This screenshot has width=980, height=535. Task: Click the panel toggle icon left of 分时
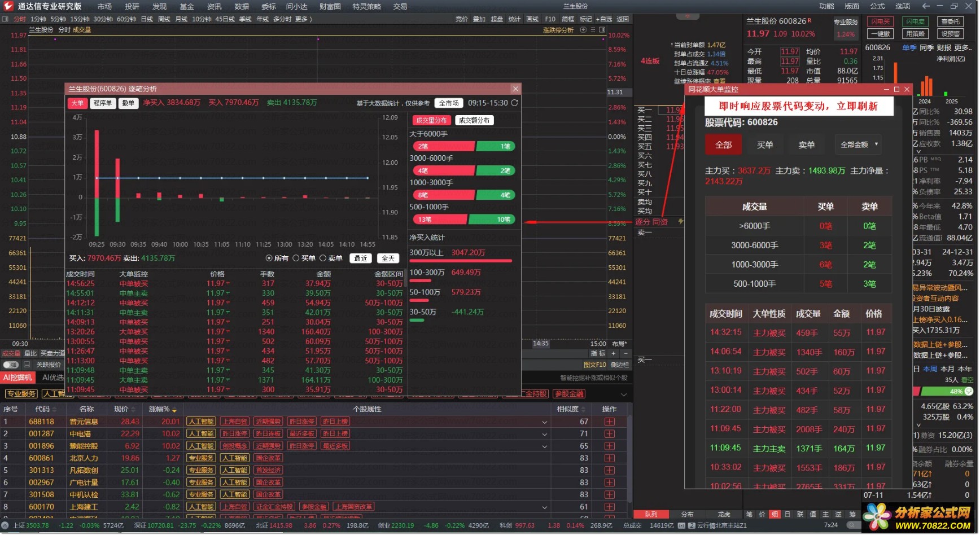5,19
